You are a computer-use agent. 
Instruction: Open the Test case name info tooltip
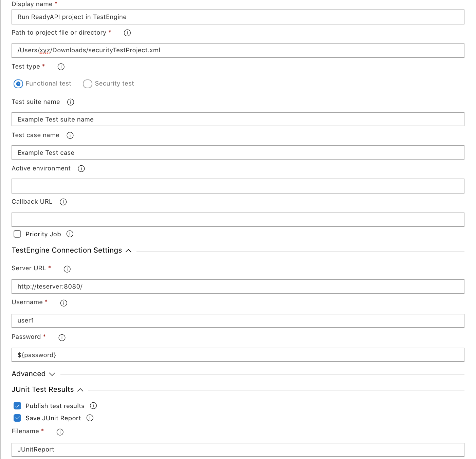coord(70,135)
